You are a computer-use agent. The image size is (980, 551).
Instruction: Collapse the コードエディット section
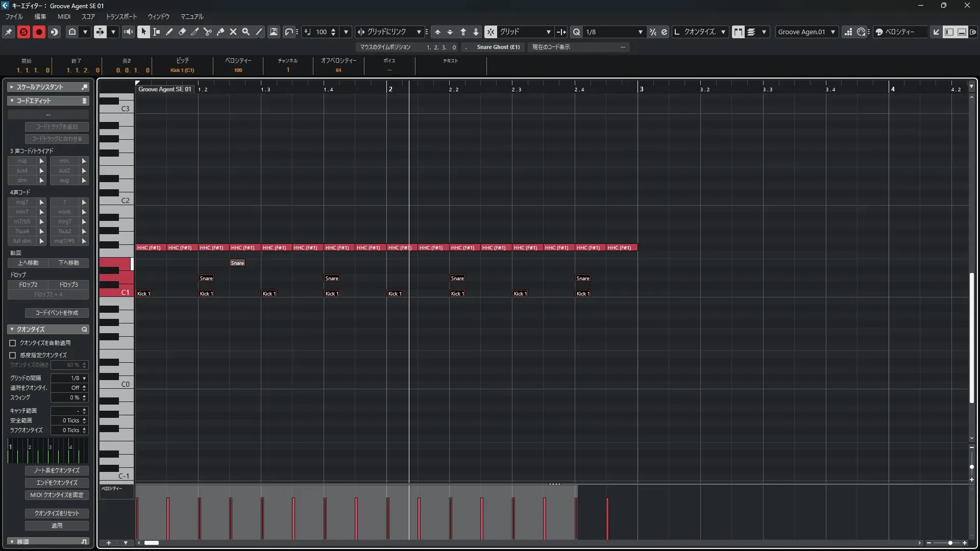point(12,101)
